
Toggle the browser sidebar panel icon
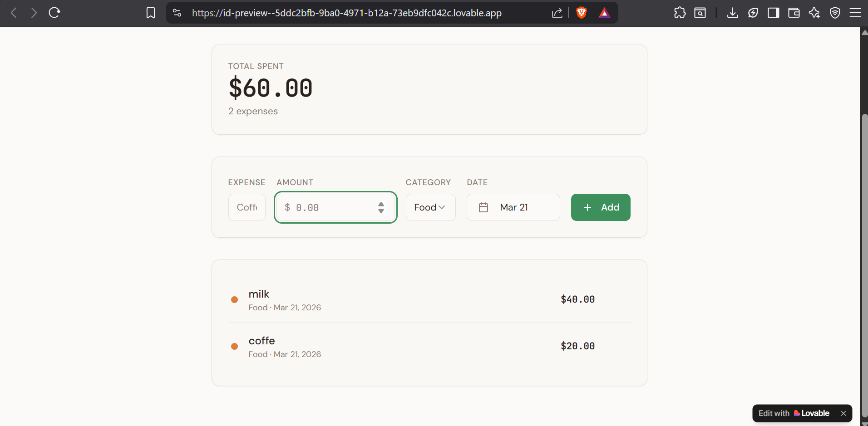[x=774, y=13]
